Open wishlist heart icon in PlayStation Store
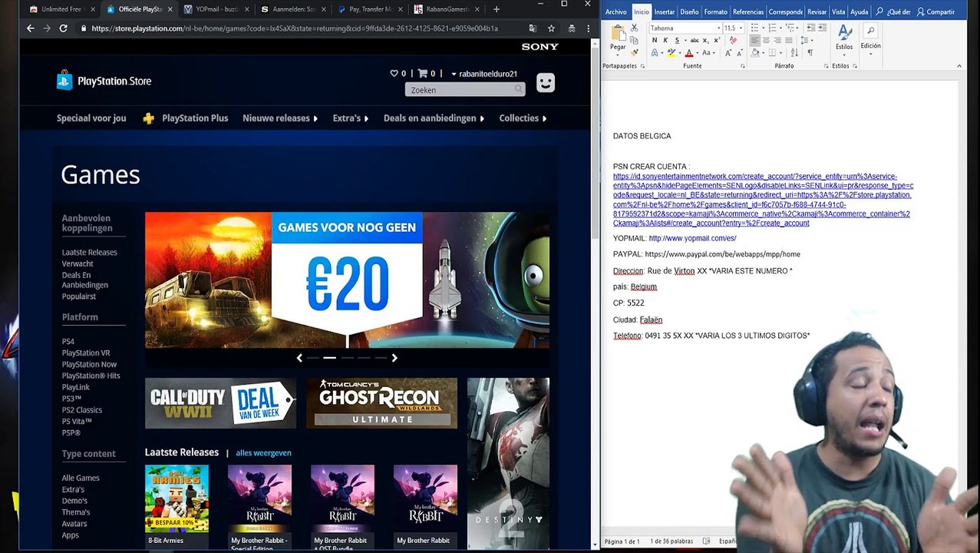The width and height of the screenshot is (980, 553). (x=394, y=74)
